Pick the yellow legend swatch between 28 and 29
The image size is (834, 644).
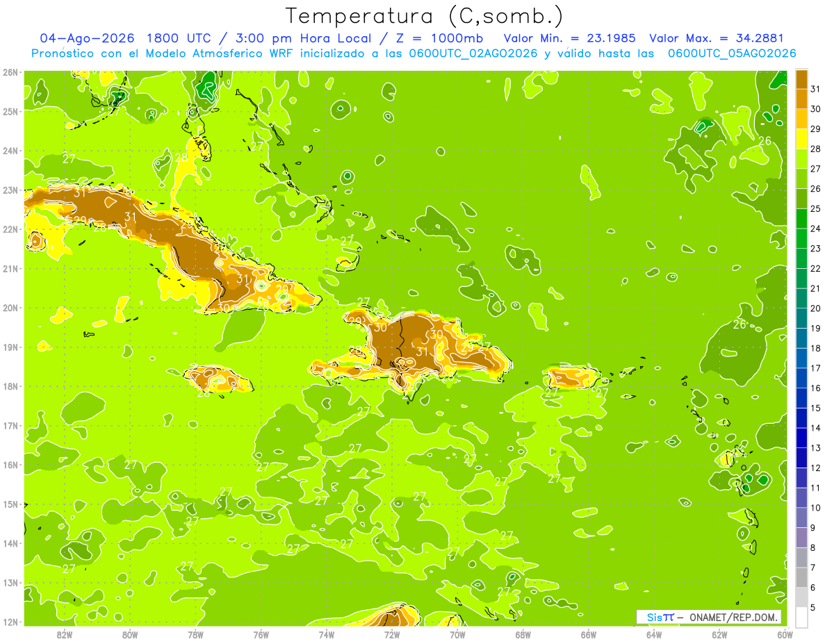(801, 139)
